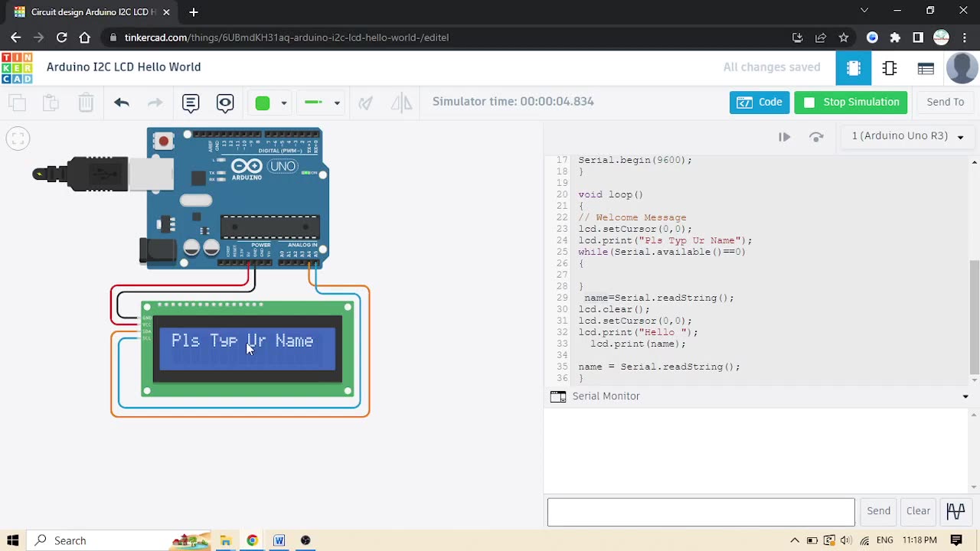Screen dimensions: 980x551
Task: Click the Serial Monitor header icon
Action: (x=558, y=396)
